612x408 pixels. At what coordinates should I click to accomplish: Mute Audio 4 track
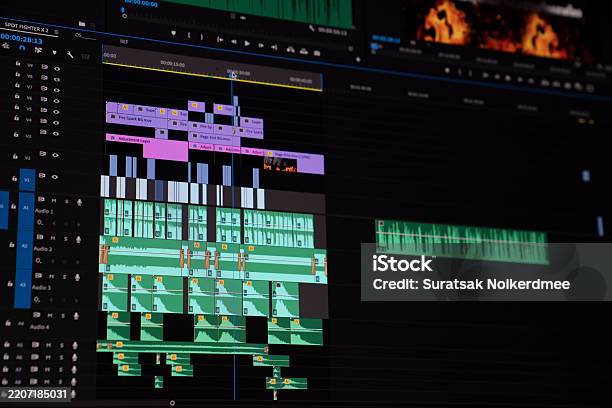[x=50, y=315]
